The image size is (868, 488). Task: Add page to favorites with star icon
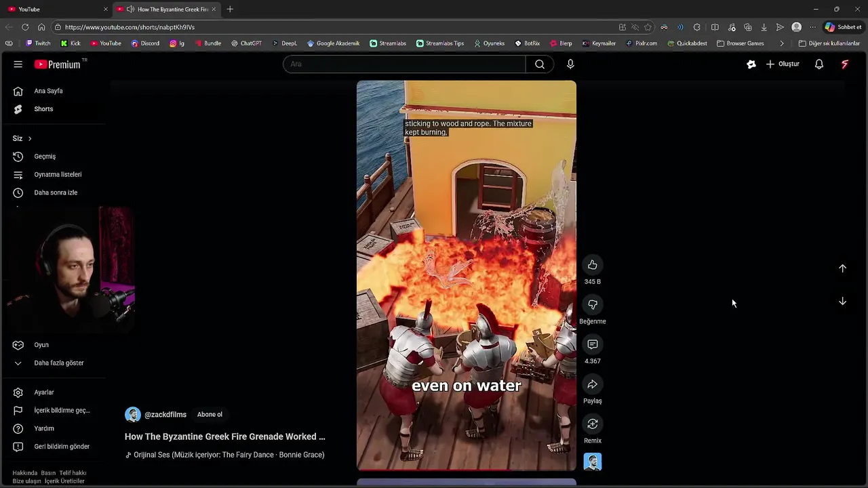pos(648,27)
